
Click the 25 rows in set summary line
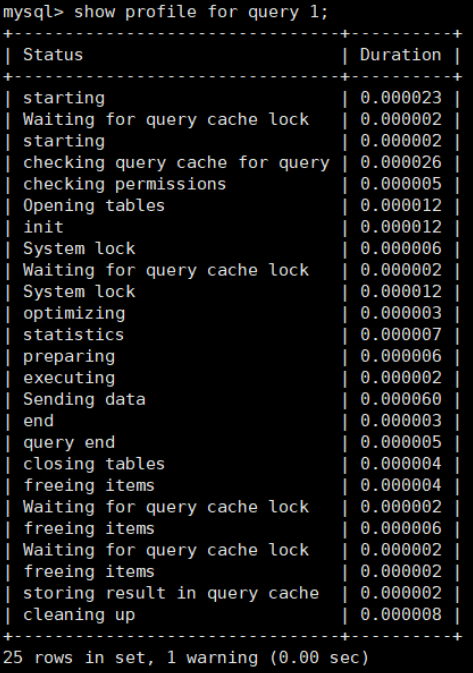(x=185, y=658)
